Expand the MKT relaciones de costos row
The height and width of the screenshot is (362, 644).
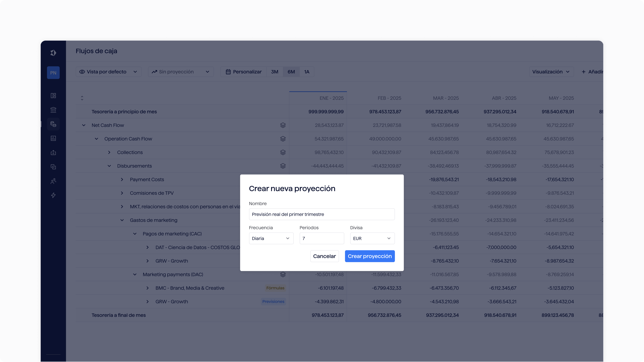point(122,207)
